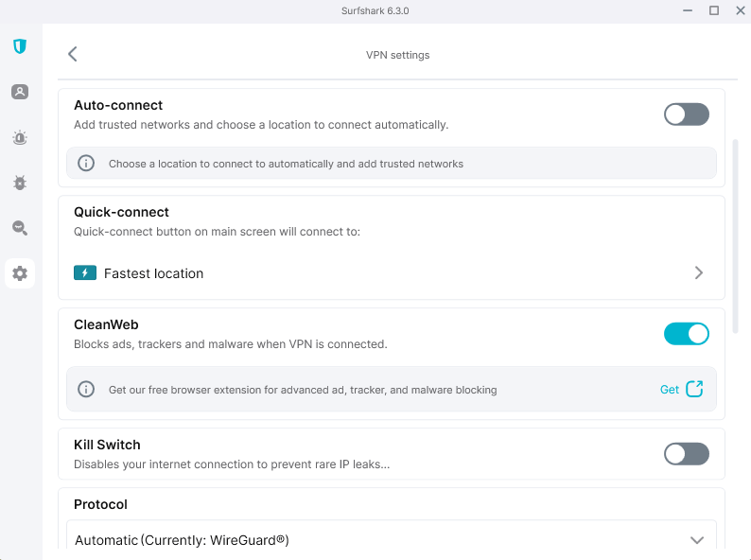Image resolution: width=751 pixels, height=560 pixels.
Task: Minimize the Surfshark window
Action: (688, 10)
